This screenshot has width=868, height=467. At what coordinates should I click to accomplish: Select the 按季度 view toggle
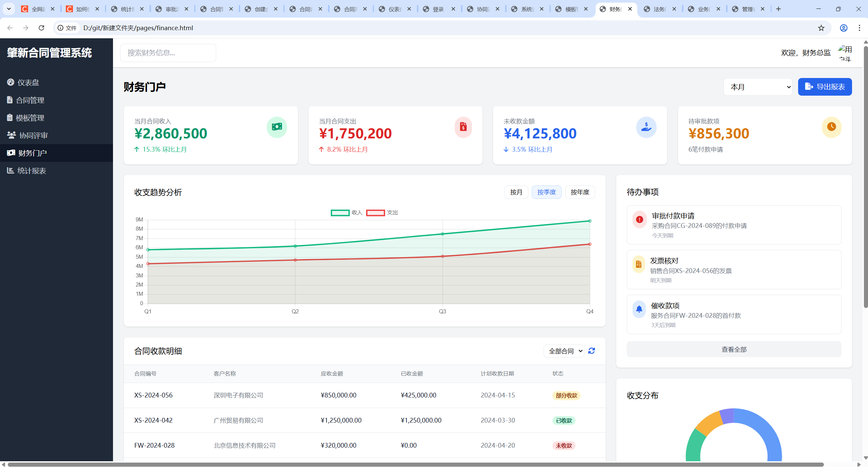tap(546, 192)
